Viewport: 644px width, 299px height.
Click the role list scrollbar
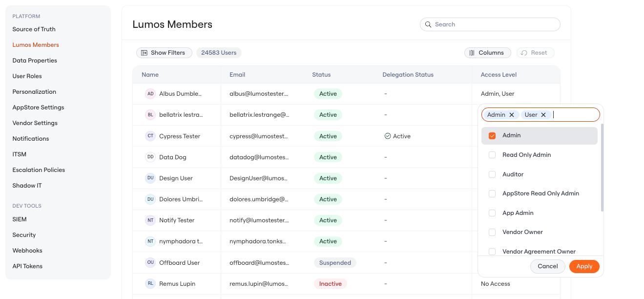point(602,168)
